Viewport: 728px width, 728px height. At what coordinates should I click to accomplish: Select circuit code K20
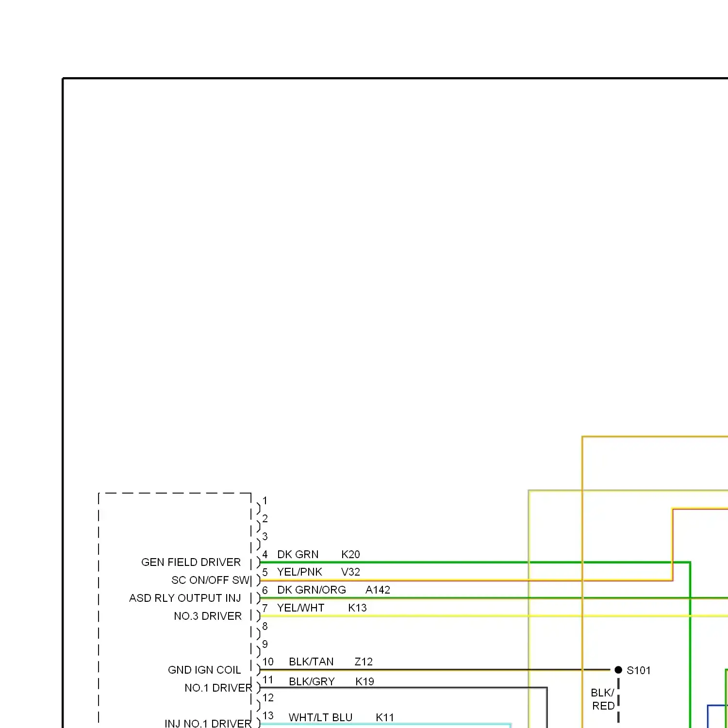(350, 554)
